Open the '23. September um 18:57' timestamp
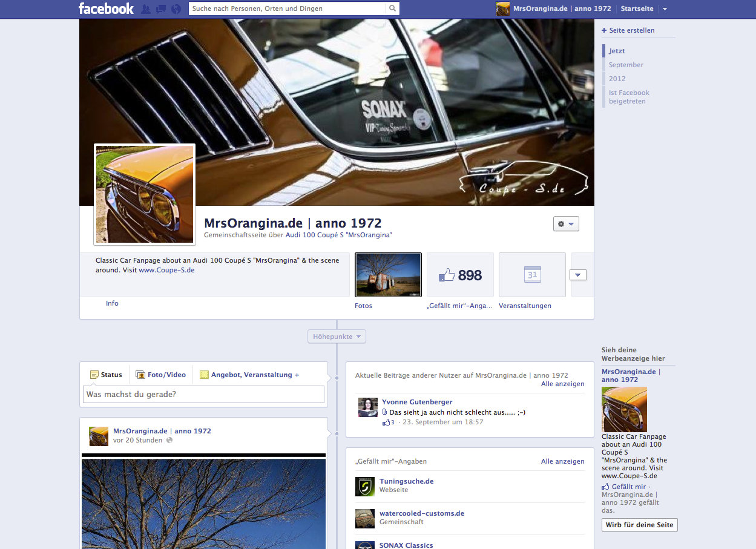 pos(443,422)
